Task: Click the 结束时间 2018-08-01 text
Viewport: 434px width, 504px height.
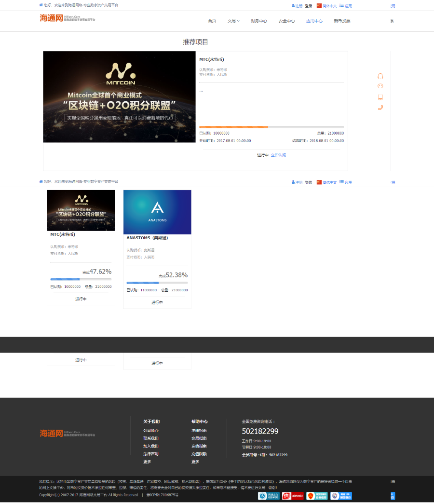Action: 318,141
